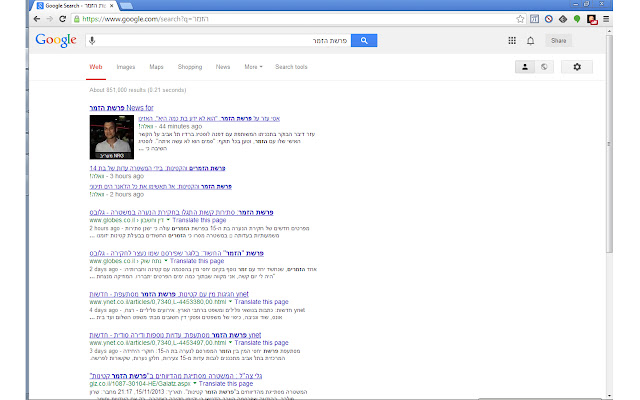Click the red prohibition circle extension icon
The height and width of the screenshot is (400, 640).
pos(549,19)
